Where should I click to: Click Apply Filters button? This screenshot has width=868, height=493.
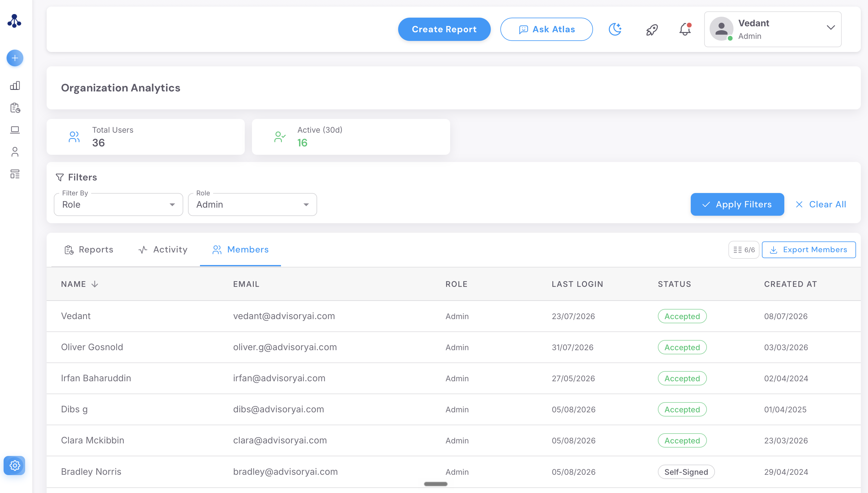[737, 204]
